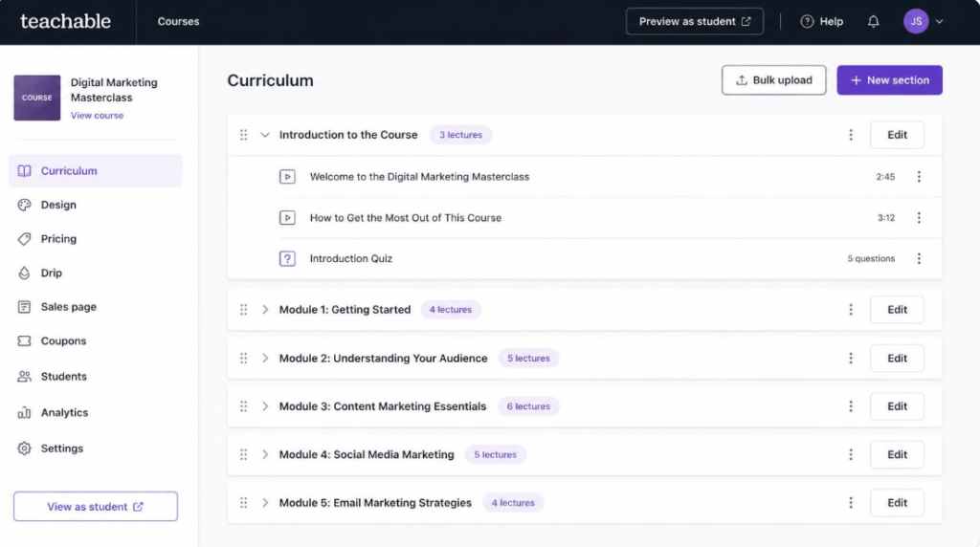The height and width of the screenshot is (547, 980).
Task: Open options for How to Get the Most lecture
Action: click(919, 218)
